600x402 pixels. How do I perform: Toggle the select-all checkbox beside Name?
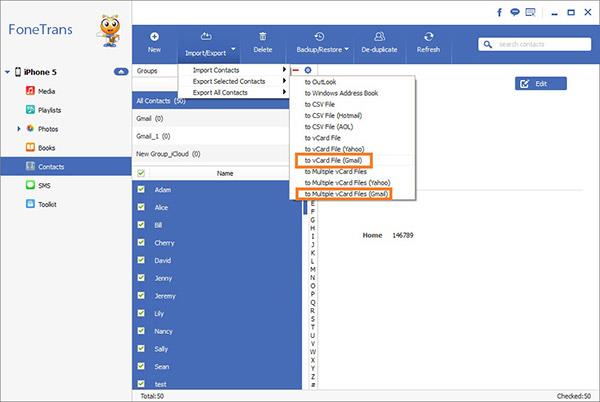pyautogui.click(x=141, y=173)
